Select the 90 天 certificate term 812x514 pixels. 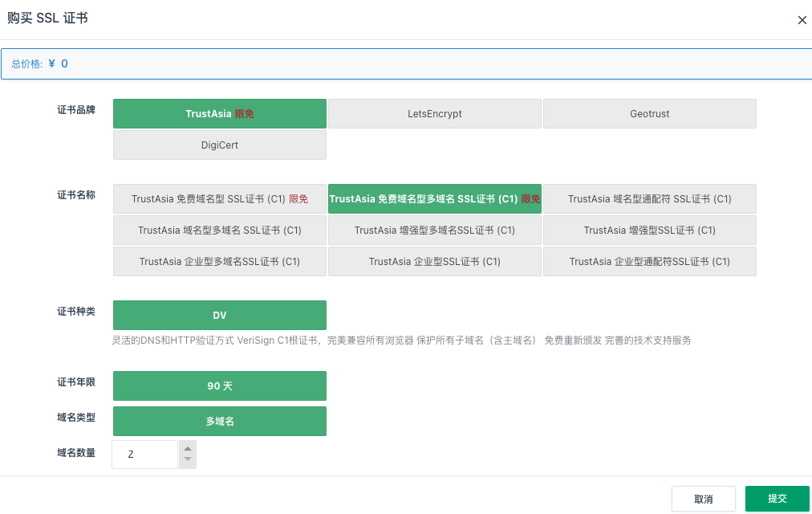(x=220, y=386)
